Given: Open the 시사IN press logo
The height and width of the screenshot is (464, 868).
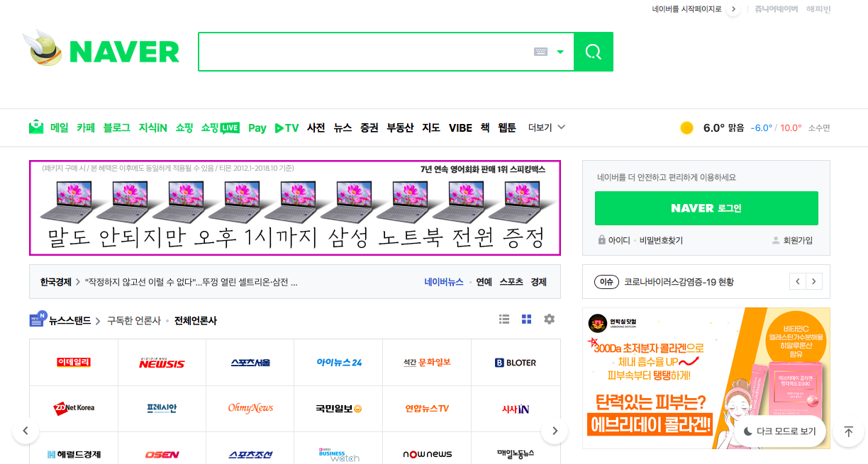Looking at the screenshot, I should coord(516,409).
